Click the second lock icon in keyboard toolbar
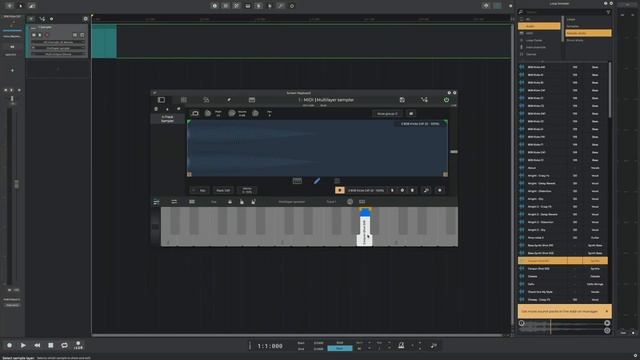The image size is (640, 360). (x=242, y=202)
